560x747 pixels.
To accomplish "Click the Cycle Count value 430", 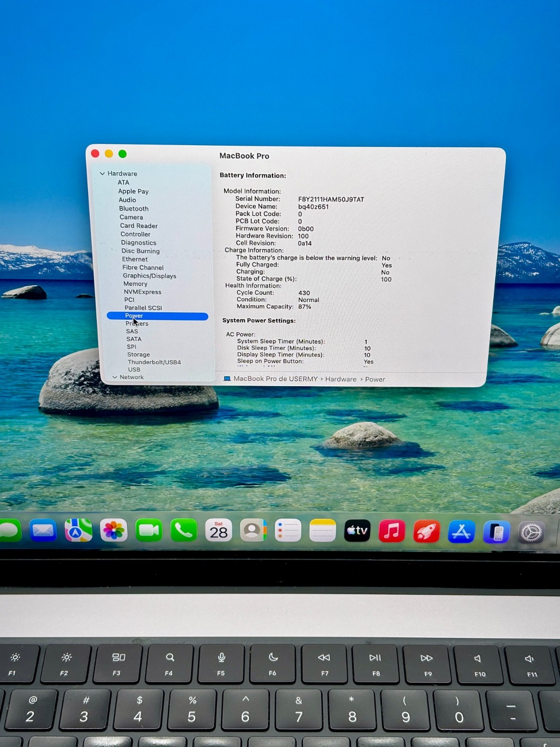I will click(304, 293).
